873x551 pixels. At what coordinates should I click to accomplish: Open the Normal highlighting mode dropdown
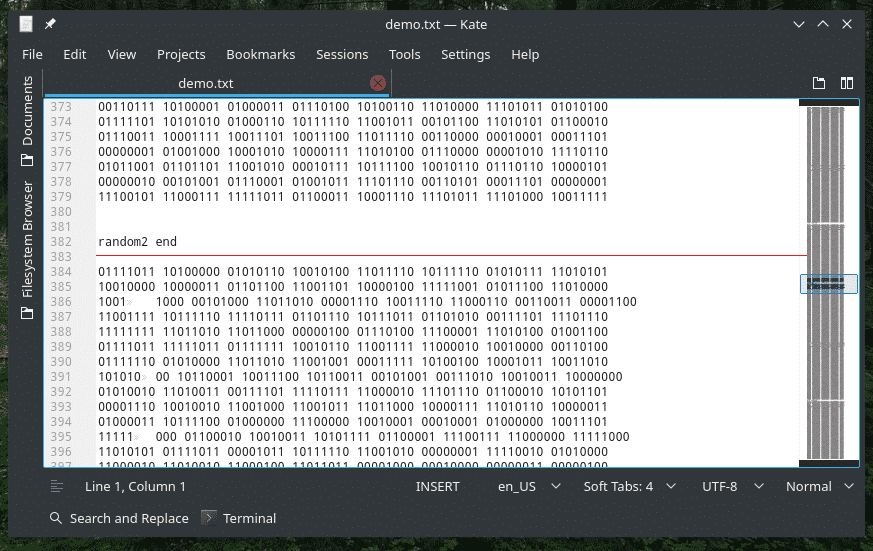click(x=820, y=486)
